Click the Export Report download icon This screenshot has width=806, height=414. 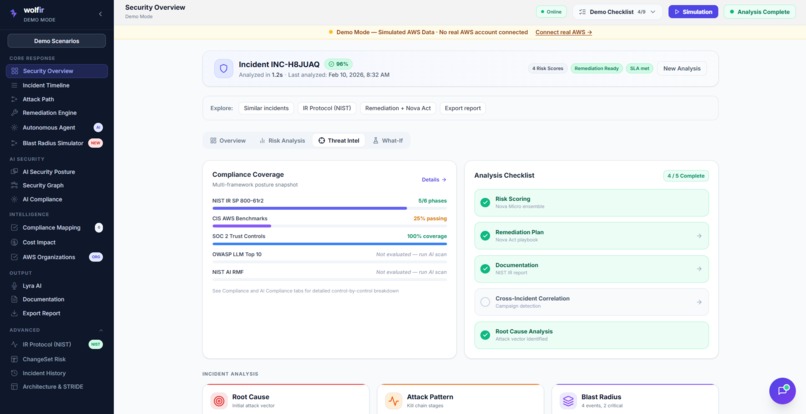[x=14, y=313]
